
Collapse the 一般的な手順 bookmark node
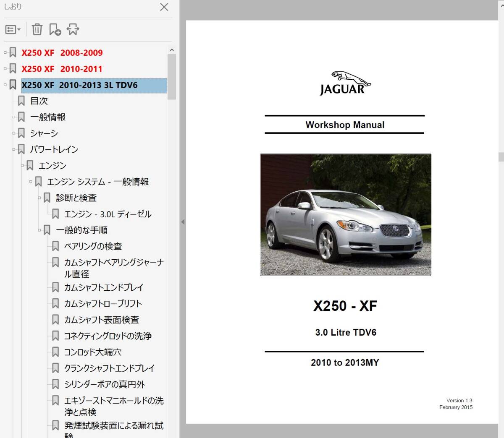tap(39, 230)
